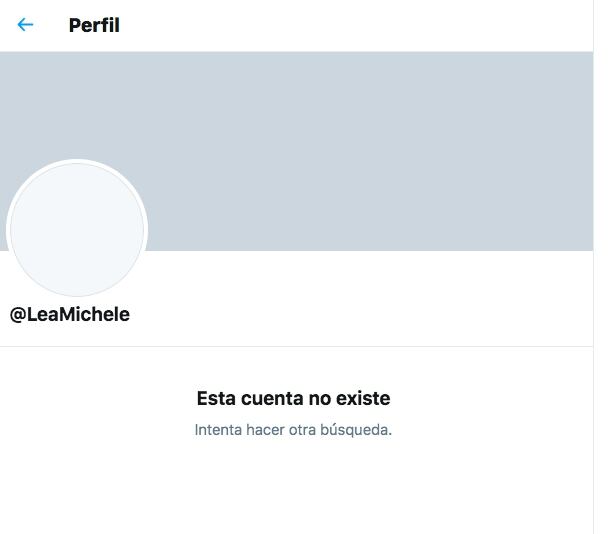Click the vertical border right of the profile column
616x534 pixels.
click(x=593, y=267)
